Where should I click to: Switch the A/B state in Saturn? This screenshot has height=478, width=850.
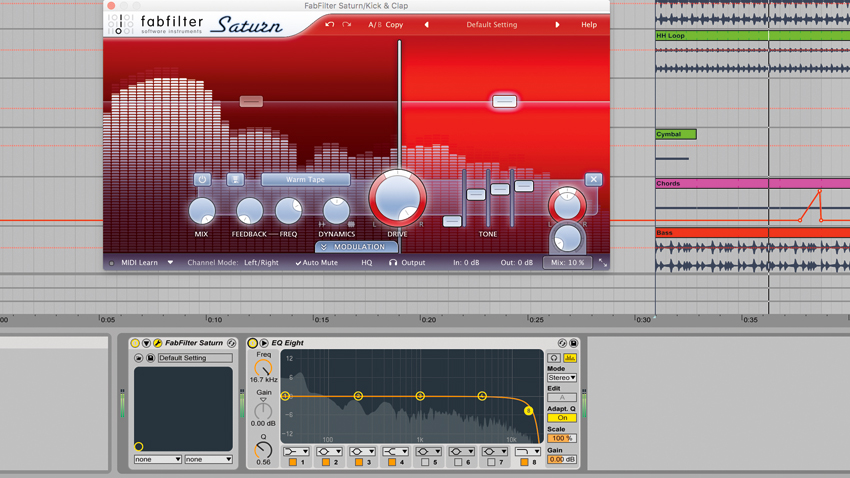(375, 24)
